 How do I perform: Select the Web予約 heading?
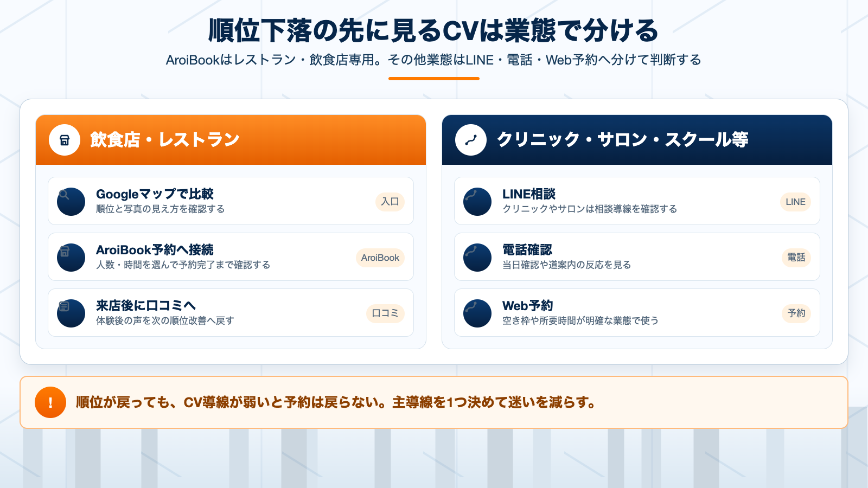(x=528, y=306)
